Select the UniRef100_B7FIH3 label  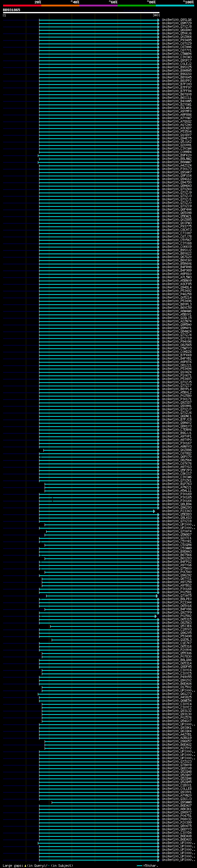tap(177, 84)
